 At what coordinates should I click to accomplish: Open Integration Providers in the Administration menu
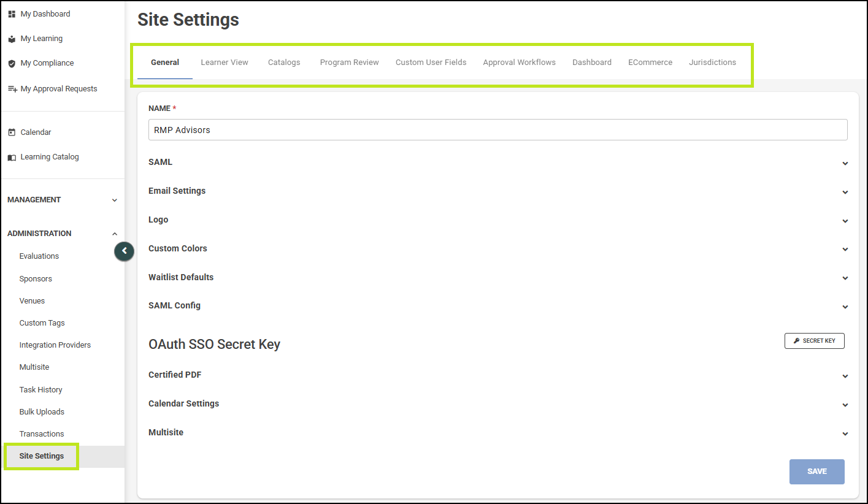click(55, 345)
